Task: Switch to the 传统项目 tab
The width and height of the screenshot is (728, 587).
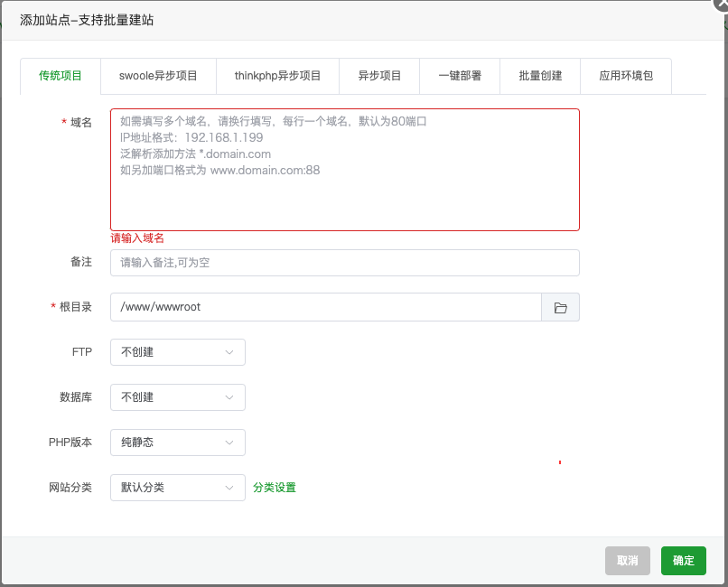Action: click(x=61, y=76)
